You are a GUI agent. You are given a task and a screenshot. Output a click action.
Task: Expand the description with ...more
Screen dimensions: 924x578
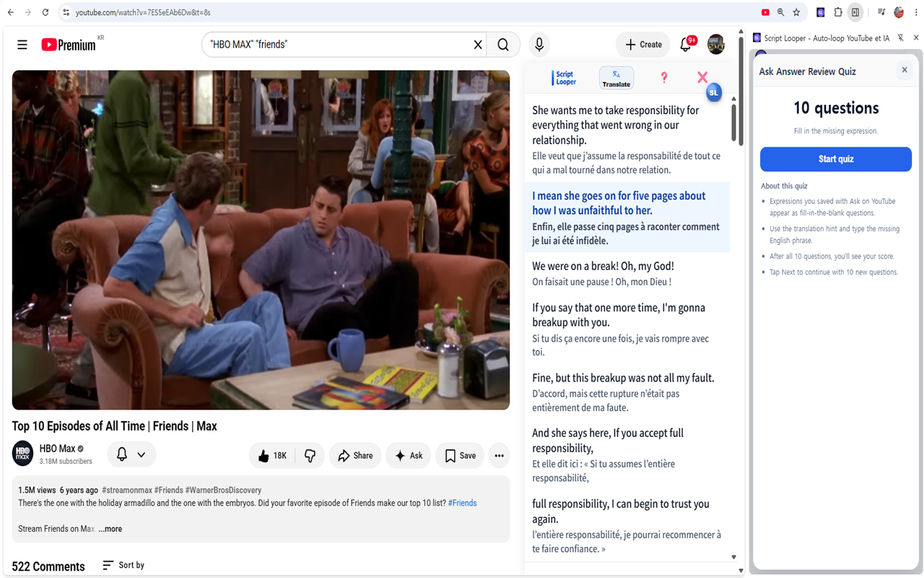(110, 529)
